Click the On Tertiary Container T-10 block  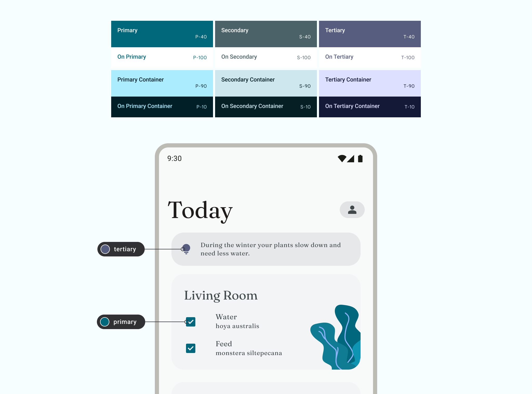point(369,107)
